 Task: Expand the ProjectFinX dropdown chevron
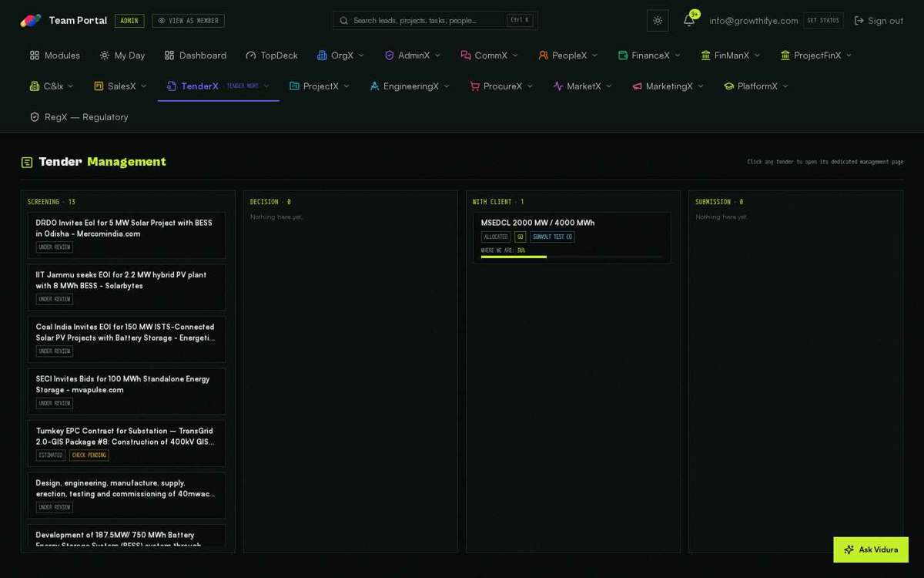849,55
